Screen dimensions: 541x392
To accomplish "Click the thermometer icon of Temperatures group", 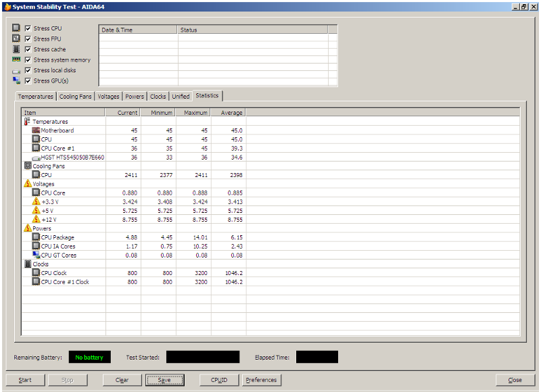I will pos(27,122).
